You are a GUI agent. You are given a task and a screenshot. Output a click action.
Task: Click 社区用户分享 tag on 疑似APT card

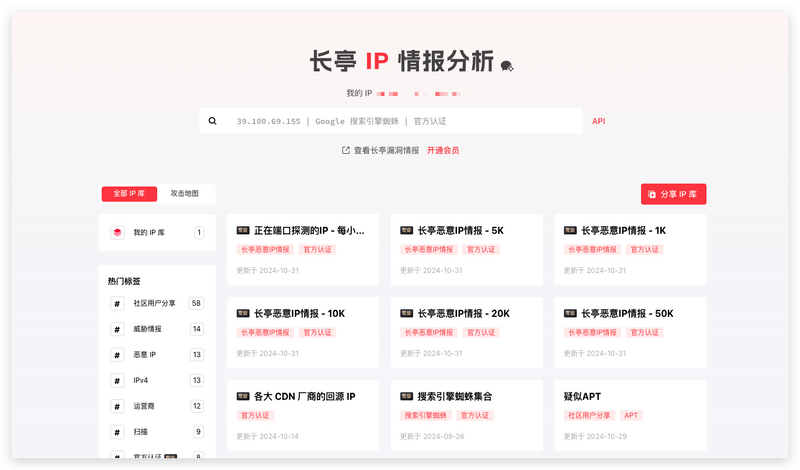pyautogui.click(x=589, y=415)
